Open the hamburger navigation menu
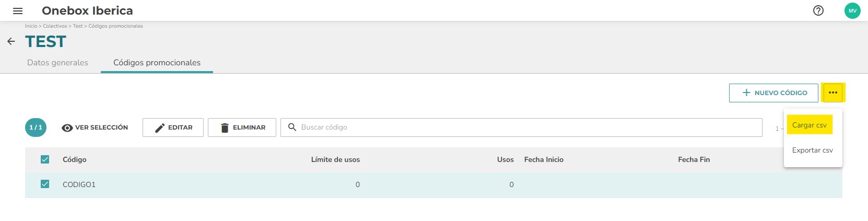 pos(18,10)
